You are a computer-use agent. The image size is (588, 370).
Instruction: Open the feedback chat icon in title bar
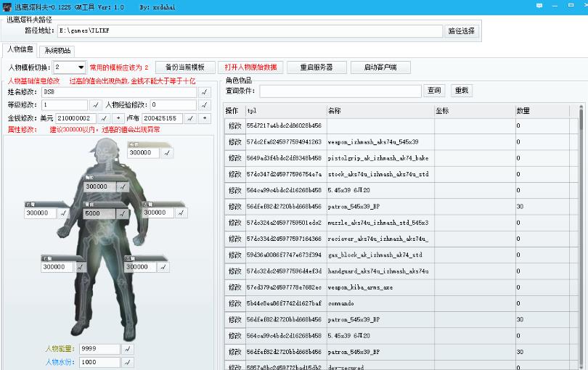click(539, 6)
